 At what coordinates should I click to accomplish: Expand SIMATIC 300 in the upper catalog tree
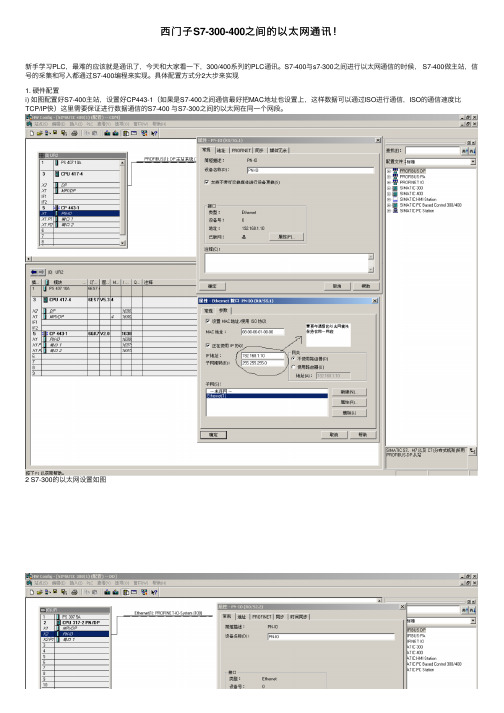point(389,188)
